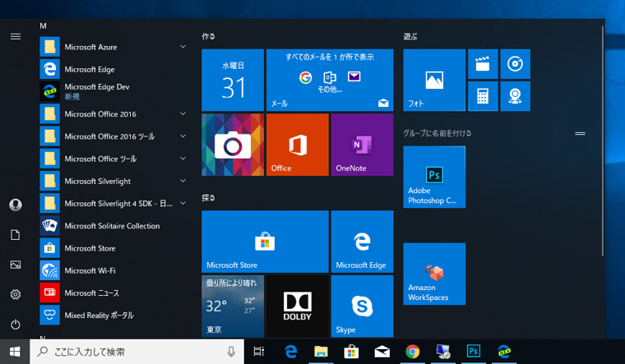625x364 pixels.
Task: Open the Calendar tile showing 31
Action: tap(233, 80)
